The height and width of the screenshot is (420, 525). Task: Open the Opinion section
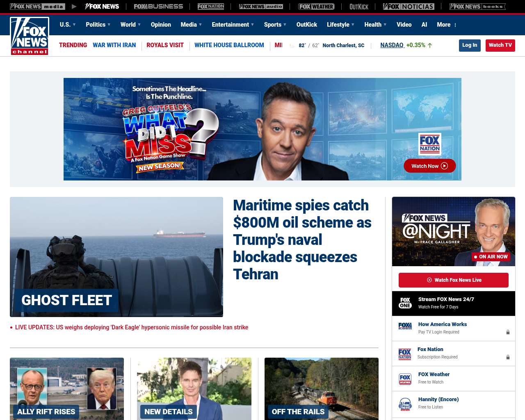coord(161,25)
